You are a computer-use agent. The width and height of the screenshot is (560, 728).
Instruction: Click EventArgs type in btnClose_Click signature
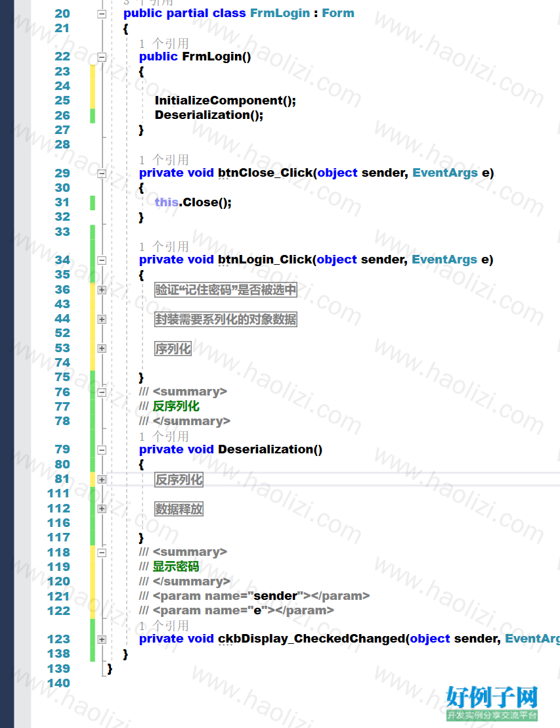point(445,173)
